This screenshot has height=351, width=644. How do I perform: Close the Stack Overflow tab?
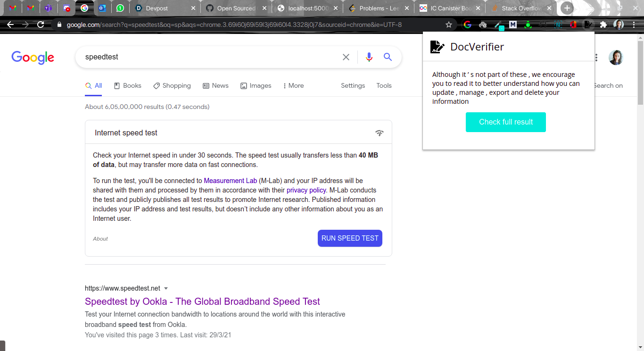549,8
